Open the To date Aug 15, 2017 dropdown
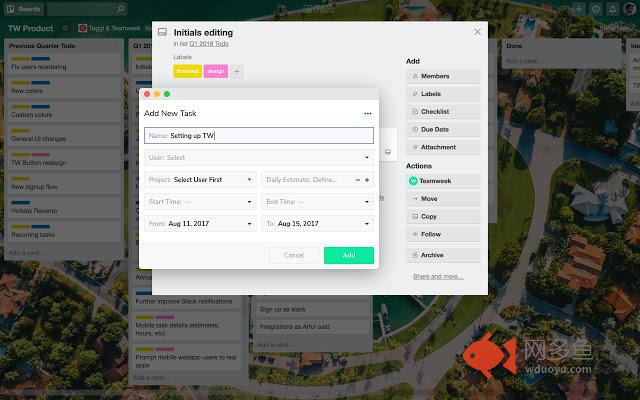 click(317, 224)
